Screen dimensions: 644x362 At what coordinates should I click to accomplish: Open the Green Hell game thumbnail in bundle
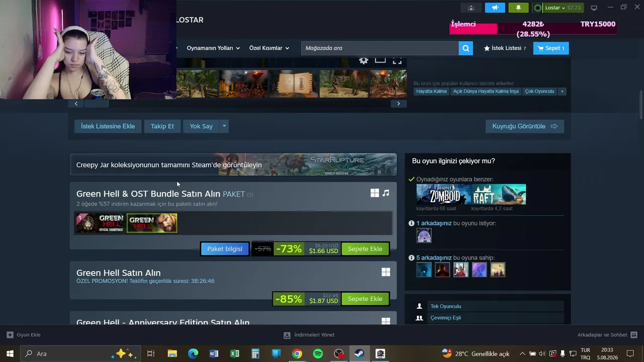tap(152, 223)
